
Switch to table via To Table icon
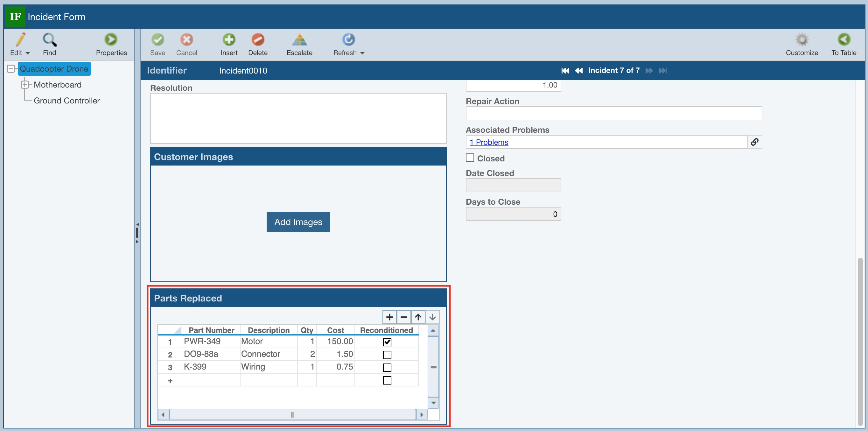[843, 40]
